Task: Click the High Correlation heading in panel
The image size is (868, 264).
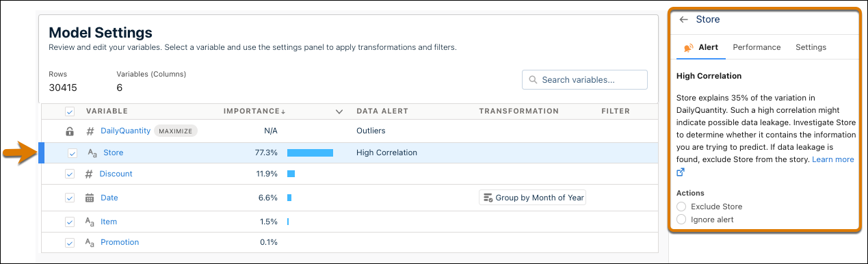Action: point(709,76)
